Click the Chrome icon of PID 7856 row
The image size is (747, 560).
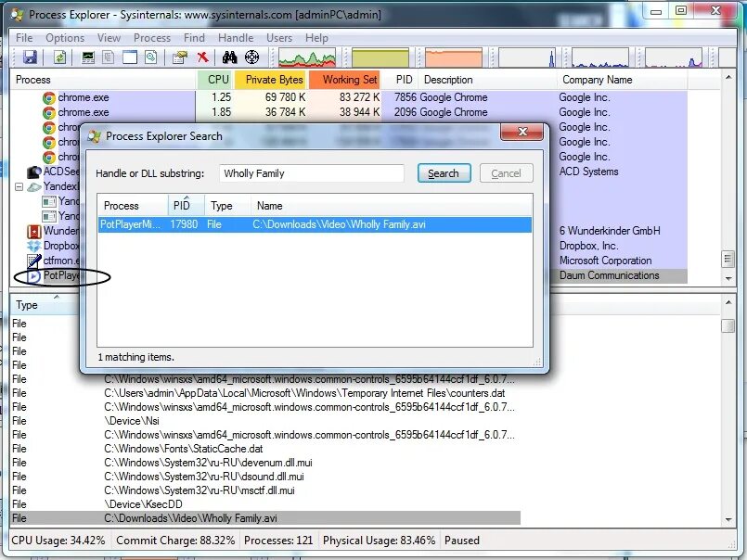[49, 98]
